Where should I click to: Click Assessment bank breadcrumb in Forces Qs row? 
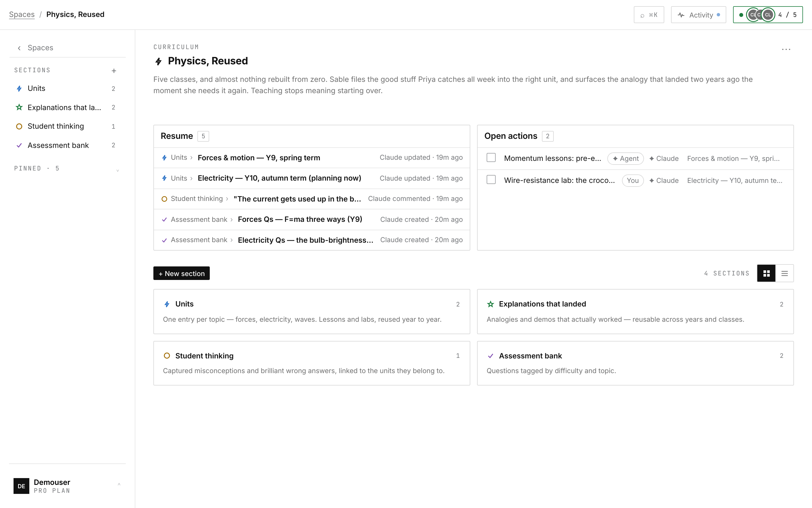coord(199,220)
